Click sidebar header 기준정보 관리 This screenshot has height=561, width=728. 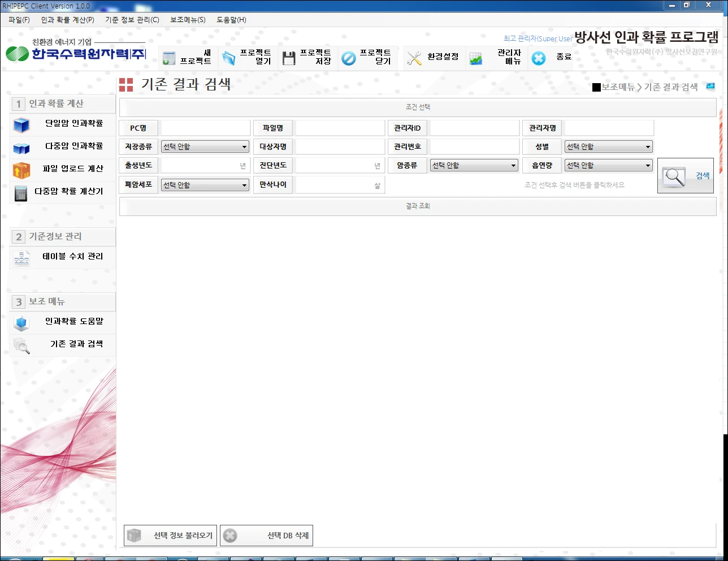pos(63,237)
